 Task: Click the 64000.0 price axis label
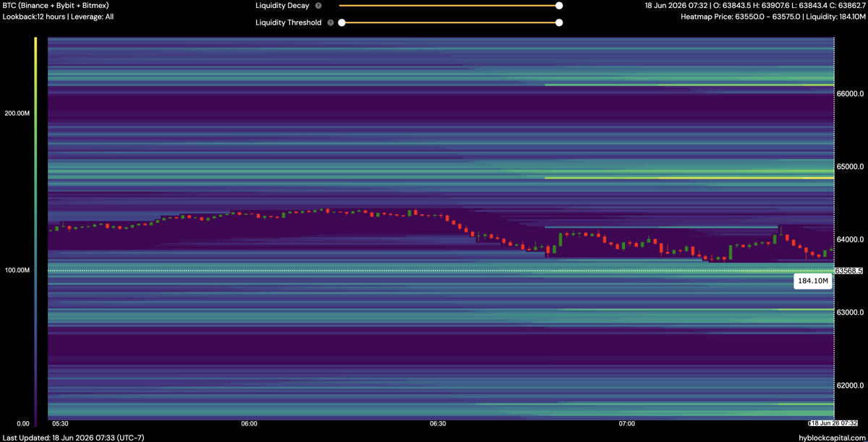click(x=850, y=239)
